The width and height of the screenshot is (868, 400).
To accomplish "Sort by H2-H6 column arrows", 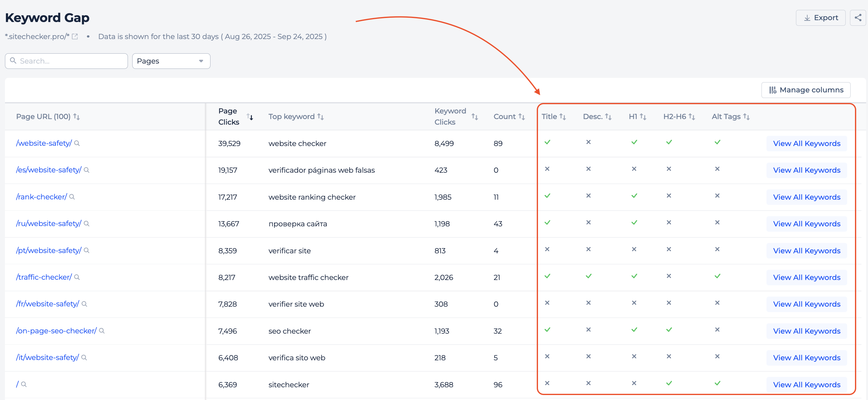I will pyautogui.click(x=691, y=117).
